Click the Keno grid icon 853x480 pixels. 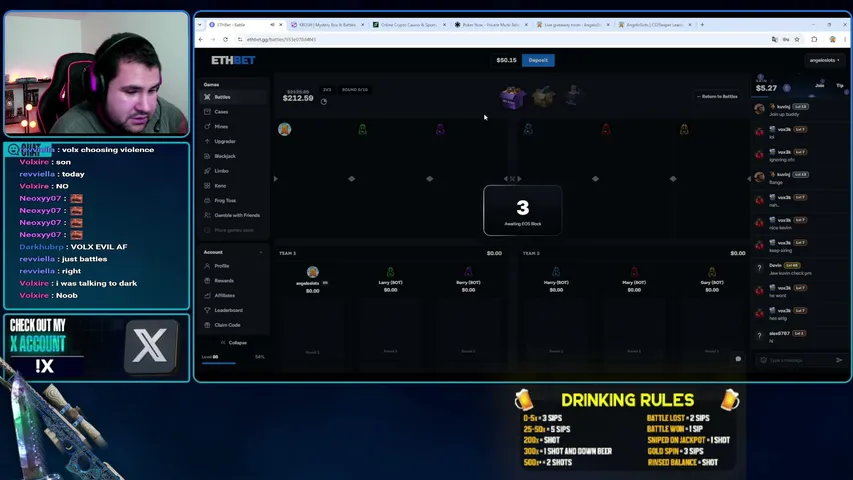[207, 186]
